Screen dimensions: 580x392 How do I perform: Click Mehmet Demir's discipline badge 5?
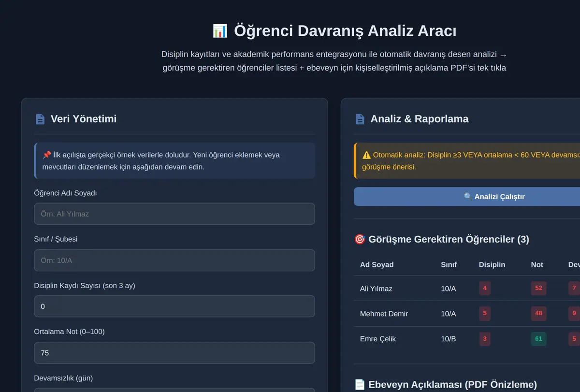pyautogui.click(x=485, y=313)
